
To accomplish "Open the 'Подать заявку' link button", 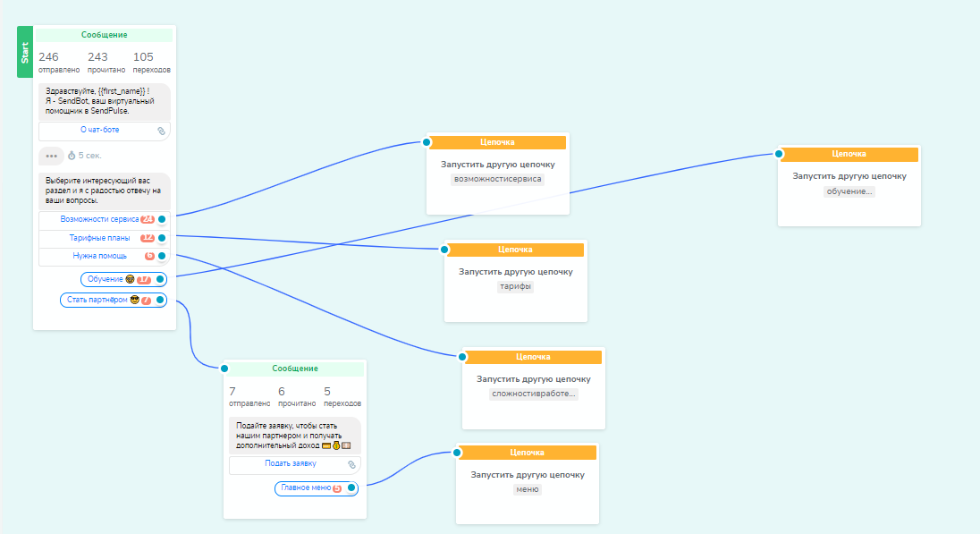I will 295,464.
